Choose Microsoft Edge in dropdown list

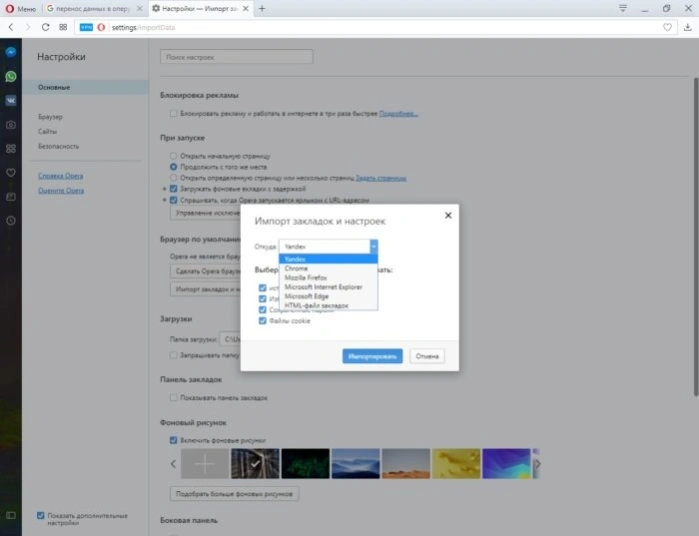[328, 296]
